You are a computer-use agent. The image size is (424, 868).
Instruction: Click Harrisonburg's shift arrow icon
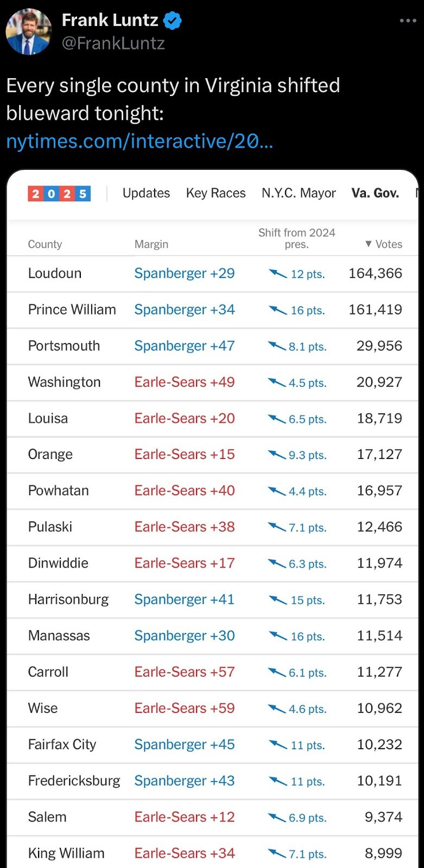(278, 600)
